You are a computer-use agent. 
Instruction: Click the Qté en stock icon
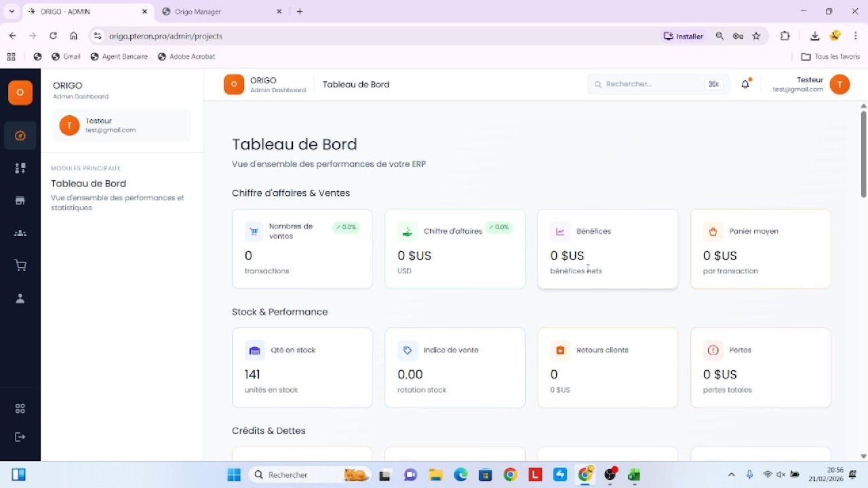coord(254,350)
